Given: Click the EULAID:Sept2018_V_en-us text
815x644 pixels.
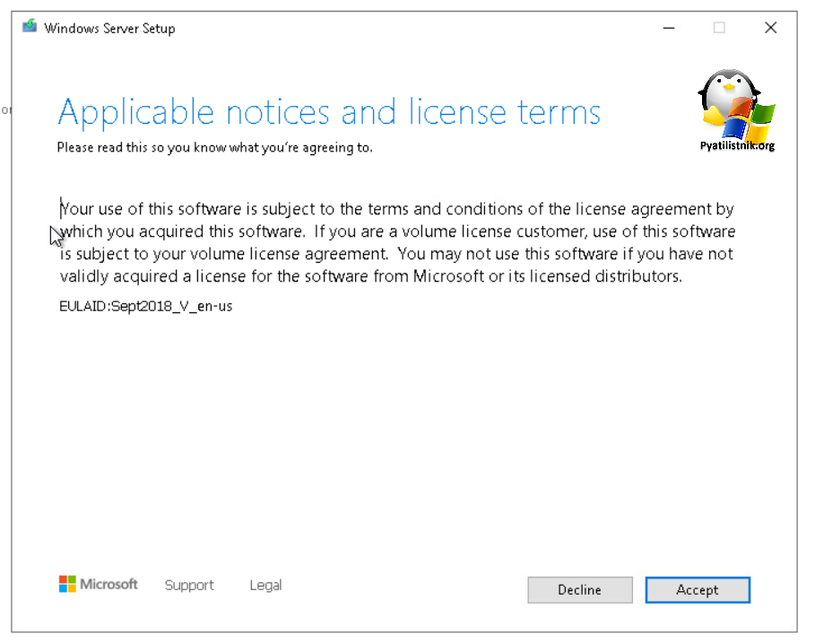Looking at the screenshot, I should [x=145, y=306].
